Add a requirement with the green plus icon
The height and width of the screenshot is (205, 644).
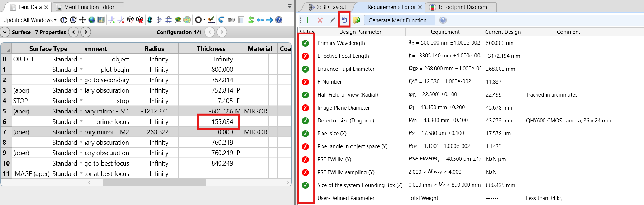(308, 20)
